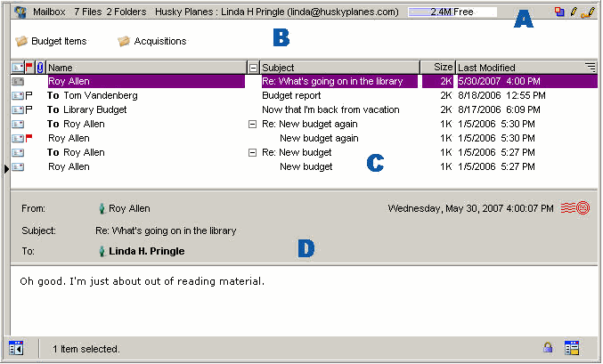Toggle thread grouping in Subject column header
The height and width of the screenshot is (364, 603).
click(253, 68)
